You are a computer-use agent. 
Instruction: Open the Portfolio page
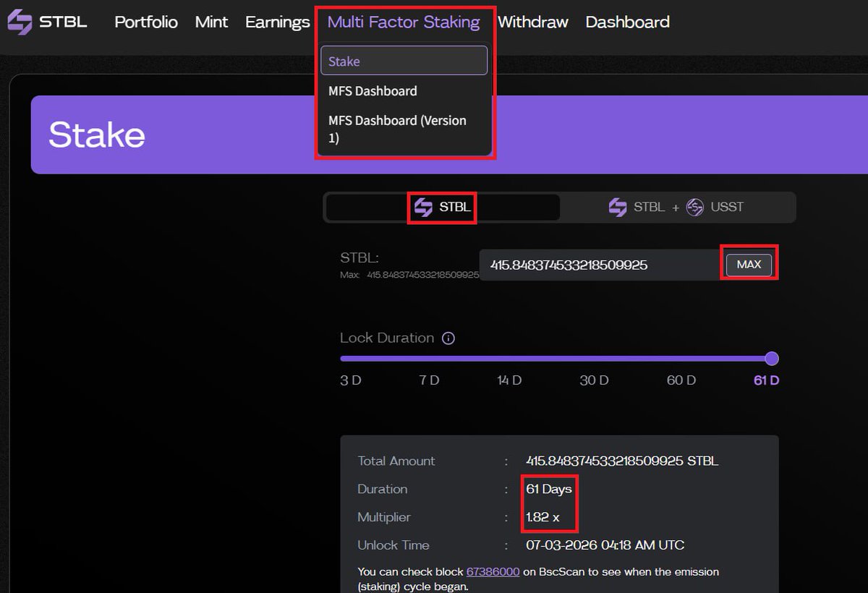146,22
